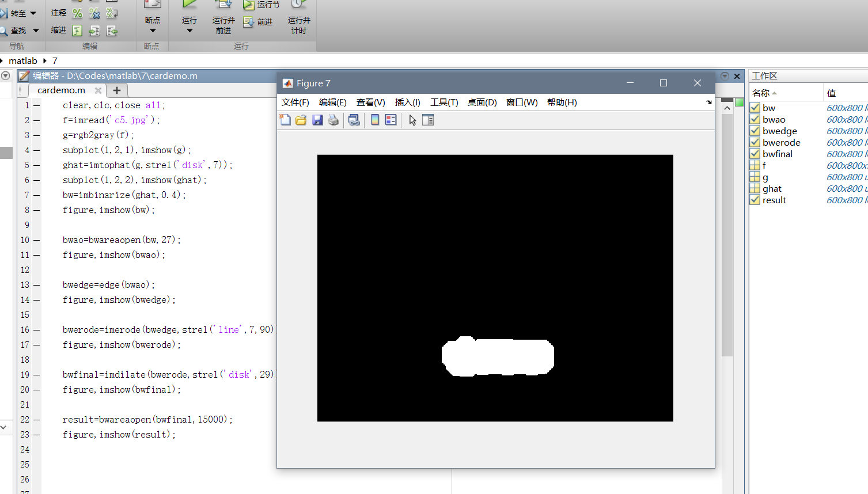
Task: Click the bwerode variable checkbox icon
Action: point(755,142)
